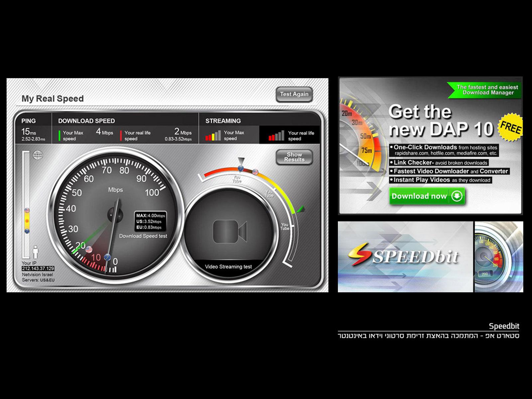
Task: Click the Get the new DAP 10 headline
Action: [441, 120]
